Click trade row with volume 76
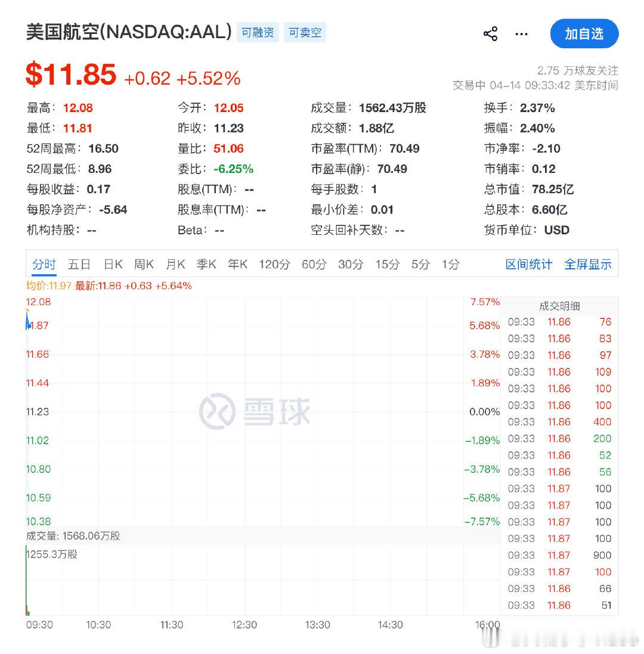644x654 pixels. click(x=559, y=322)
